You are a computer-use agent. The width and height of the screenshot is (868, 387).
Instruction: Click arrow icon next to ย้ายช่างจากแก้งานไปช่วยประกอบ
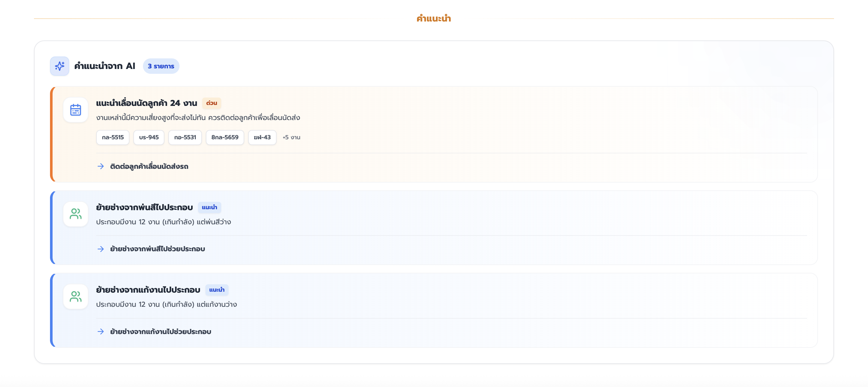[101, 332]
